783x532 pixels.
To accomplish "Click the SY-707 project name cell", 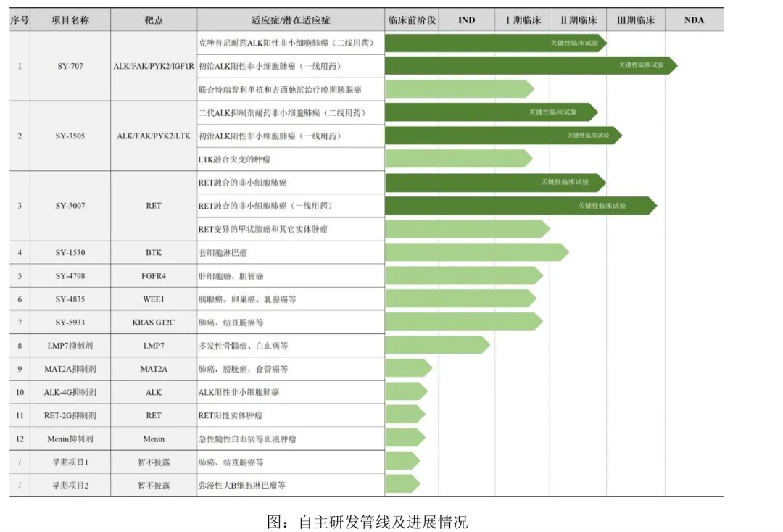I will [70, 67].
